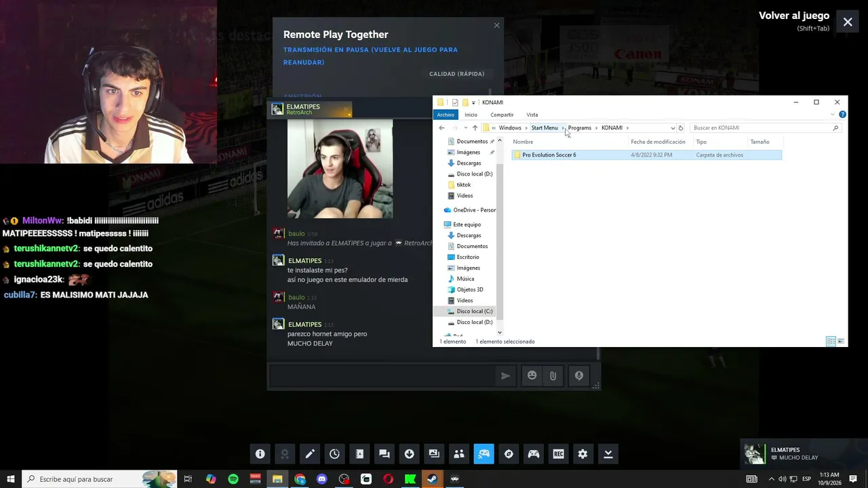The image size is (868, 488).
Task: Expand the address bar history dropdown
Action: [673, 128]
